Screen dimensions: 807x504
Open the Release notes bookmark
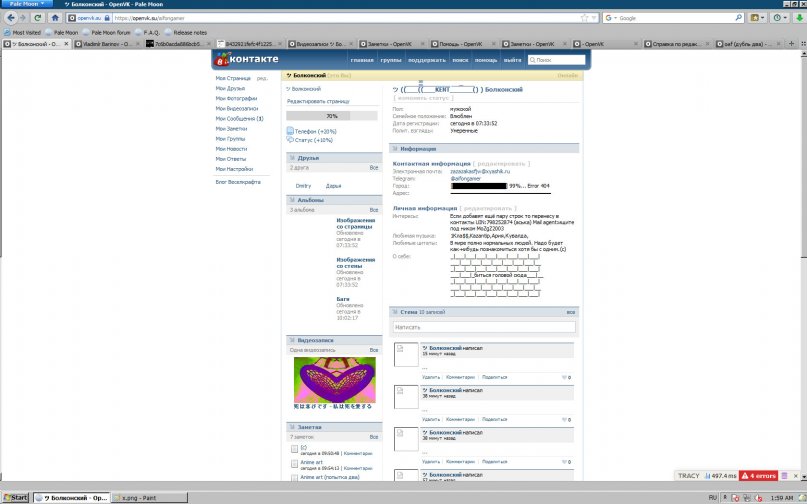tap(185, 32)
